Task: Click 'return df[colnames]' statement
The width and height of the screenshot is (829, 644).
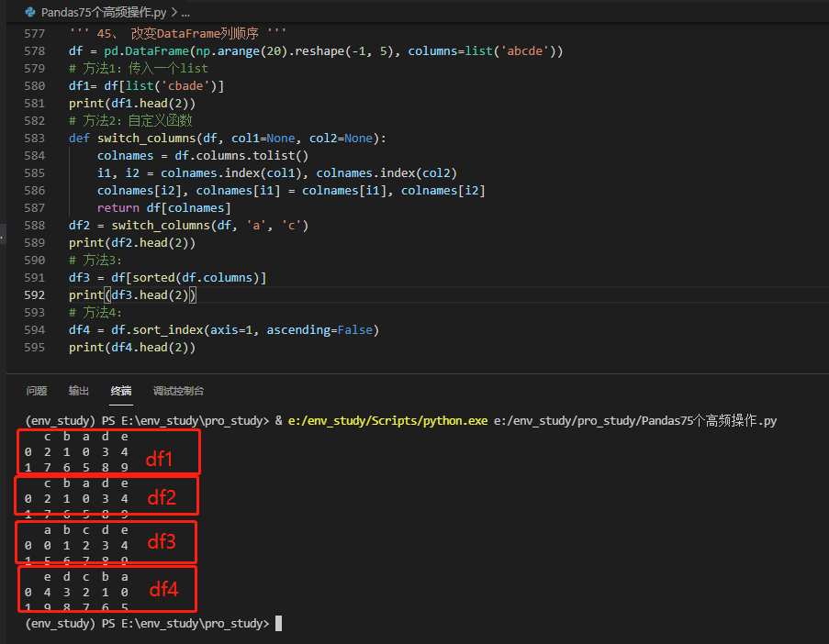Action: coord(164,207)
